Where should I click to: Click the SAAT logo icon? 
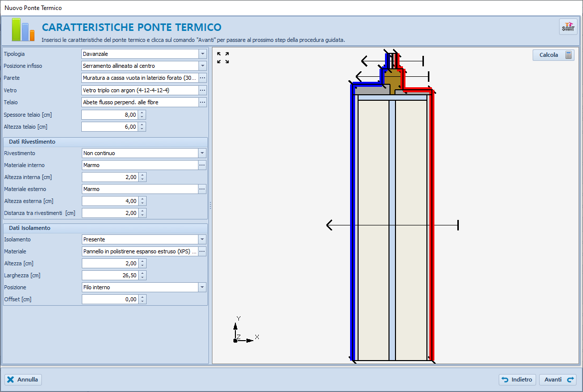pyautogui.click(x=568, y=27)
